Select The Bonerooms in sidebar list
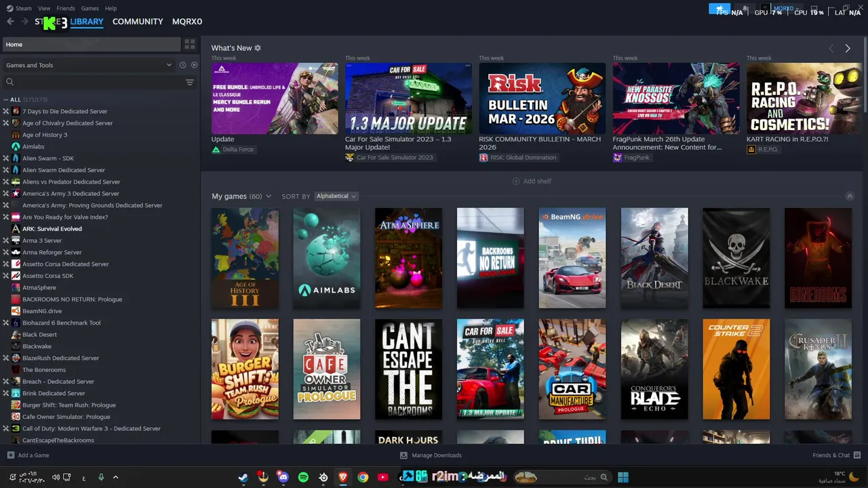Viewport: 868px width, 488px height. (43, 370)
